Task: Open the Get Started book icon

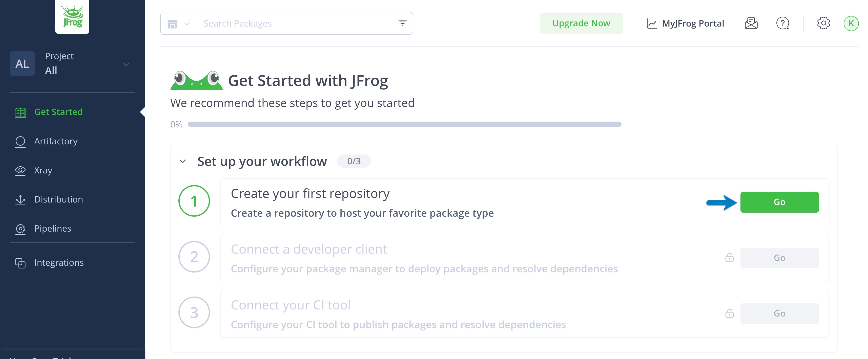Action: point(20,113)
